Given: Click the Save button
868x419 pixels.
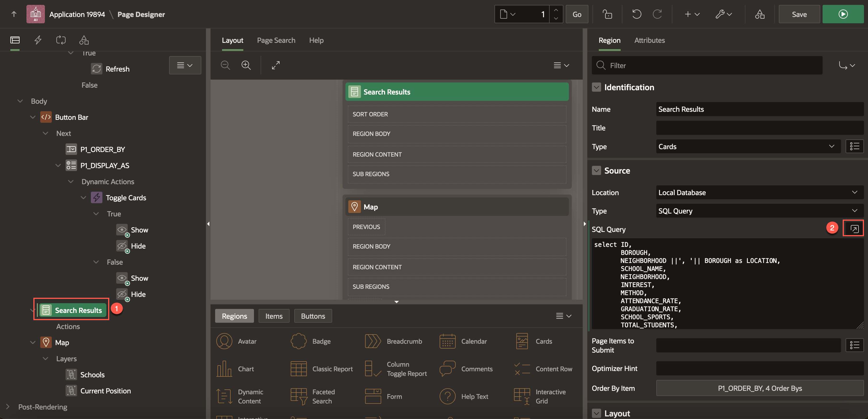Looking at the screenshot, I should pyautogui.click(x=799, y=14).
